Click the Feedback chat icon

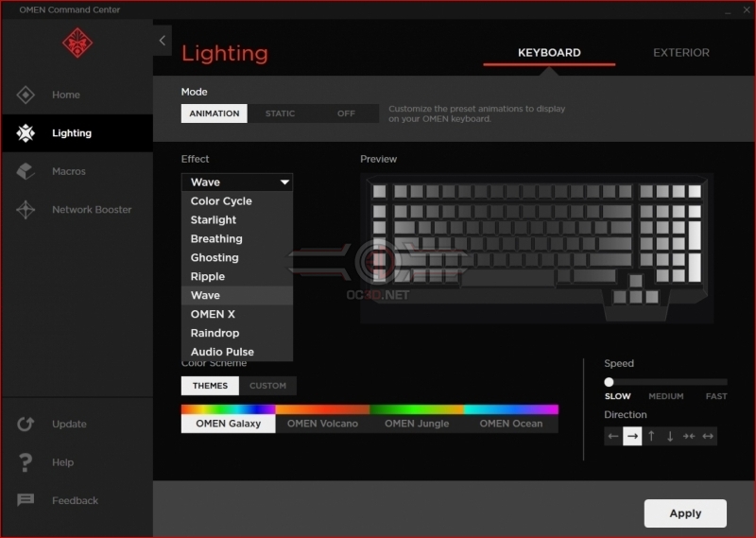click(26, 500)
